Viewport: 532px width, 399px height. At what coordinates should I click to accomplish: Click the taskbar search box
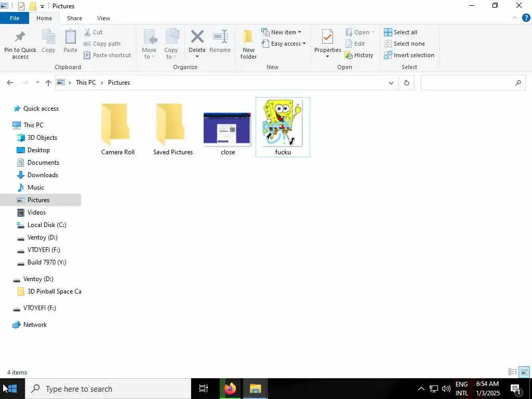(x=108, y=389)
